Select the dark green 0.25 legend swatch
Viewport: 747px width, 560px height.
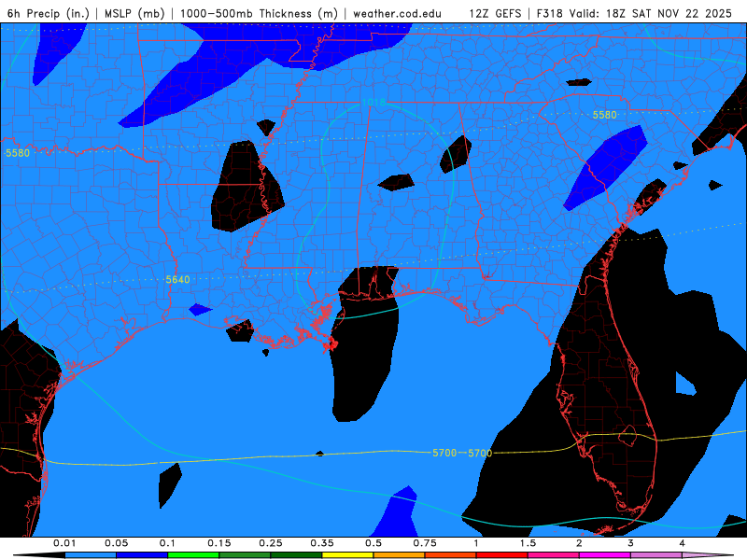(296, 555)
